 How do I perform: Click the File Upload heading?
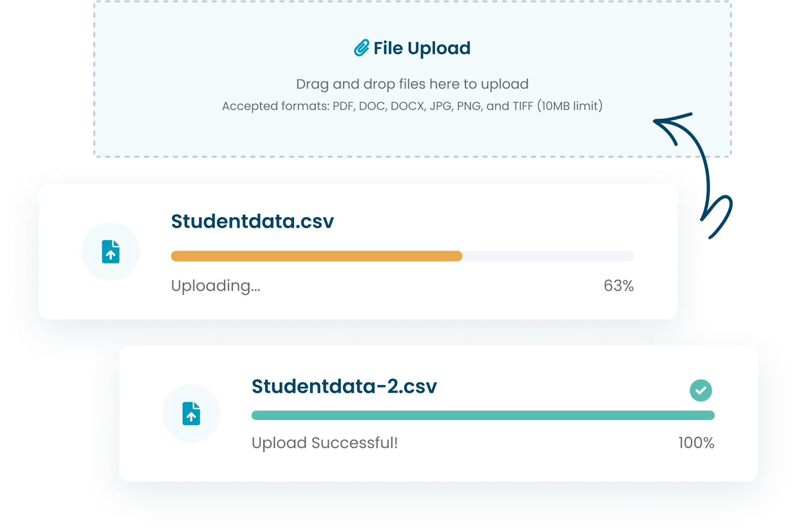pyautogui.click(x=422, y=48)
